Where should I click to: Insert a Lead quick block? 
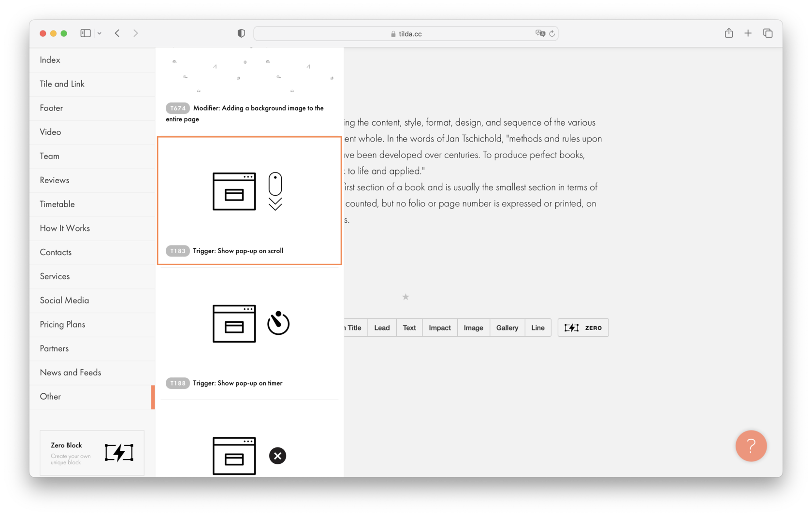[x=382, y=328]
